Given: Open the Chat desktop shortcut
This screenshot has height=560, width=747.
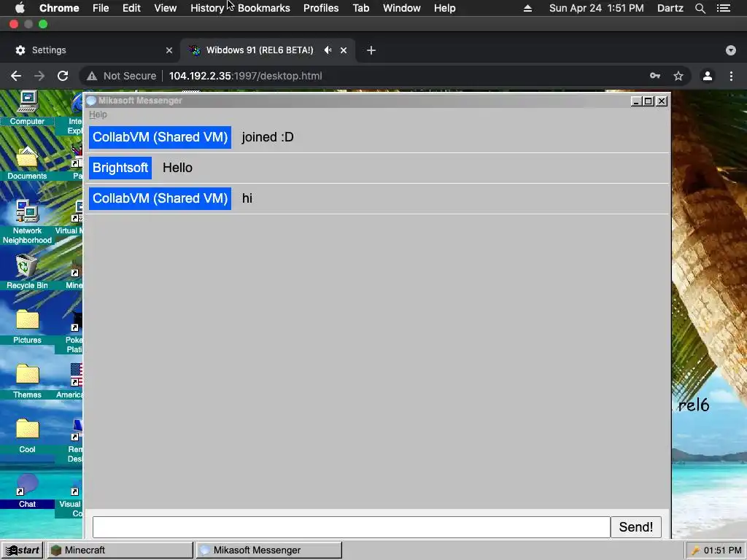Looking at the screenshot, I should point(27,491).
